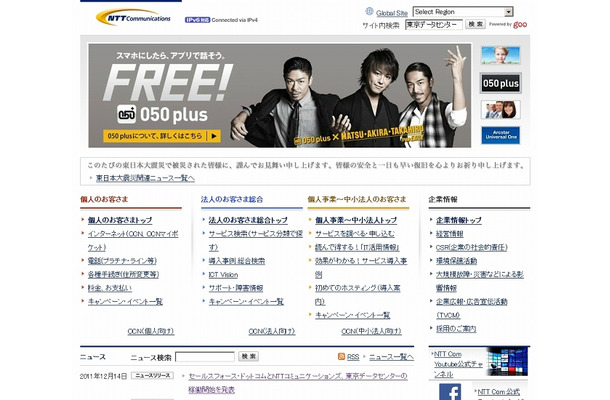Click the globe icon beside Global Site
This screenshot has height=400, width=610.
pos(369,12)
